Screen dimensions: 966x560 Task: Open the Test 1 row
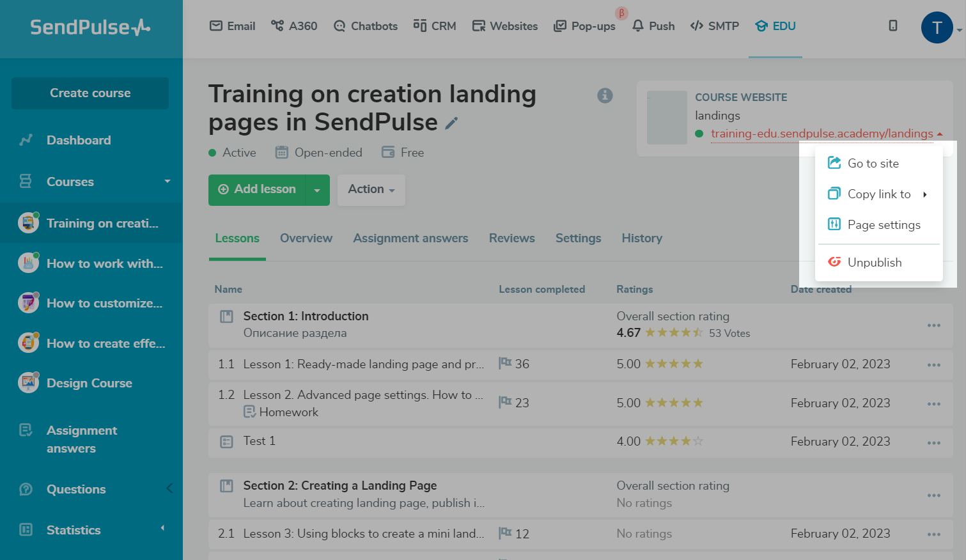tap(580, 442)
